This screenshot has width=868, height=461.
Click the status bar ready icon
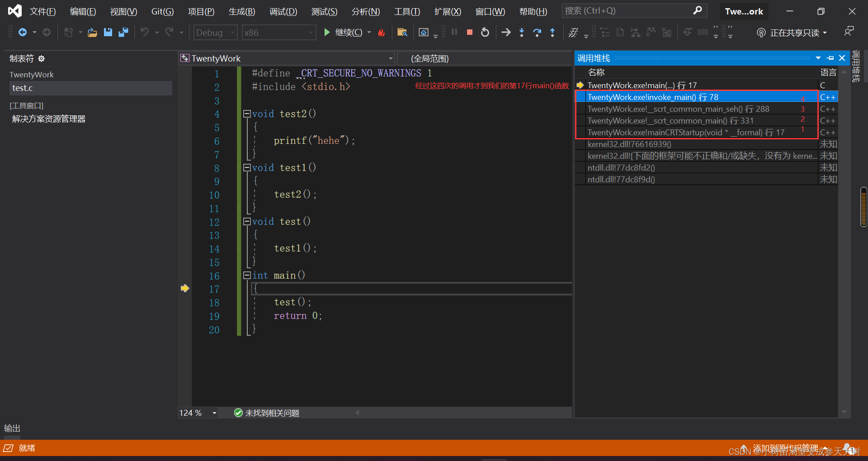[8, 448]
